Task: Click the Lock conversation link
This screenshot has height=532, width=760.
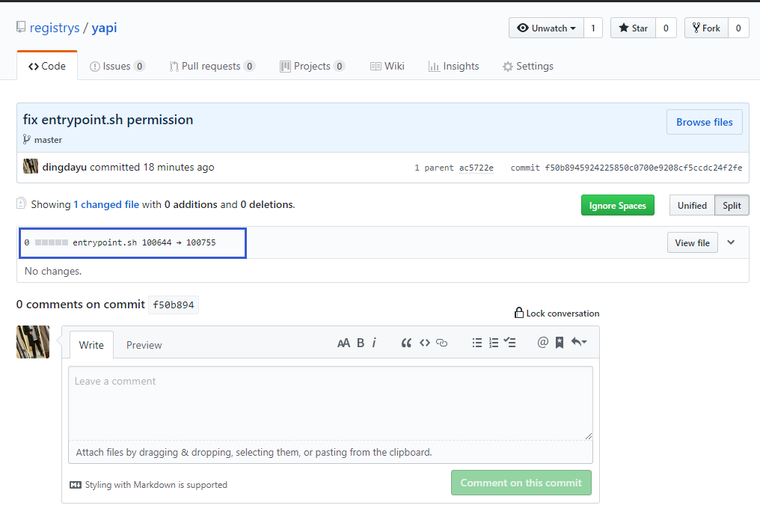Action: tap(557, 313)
